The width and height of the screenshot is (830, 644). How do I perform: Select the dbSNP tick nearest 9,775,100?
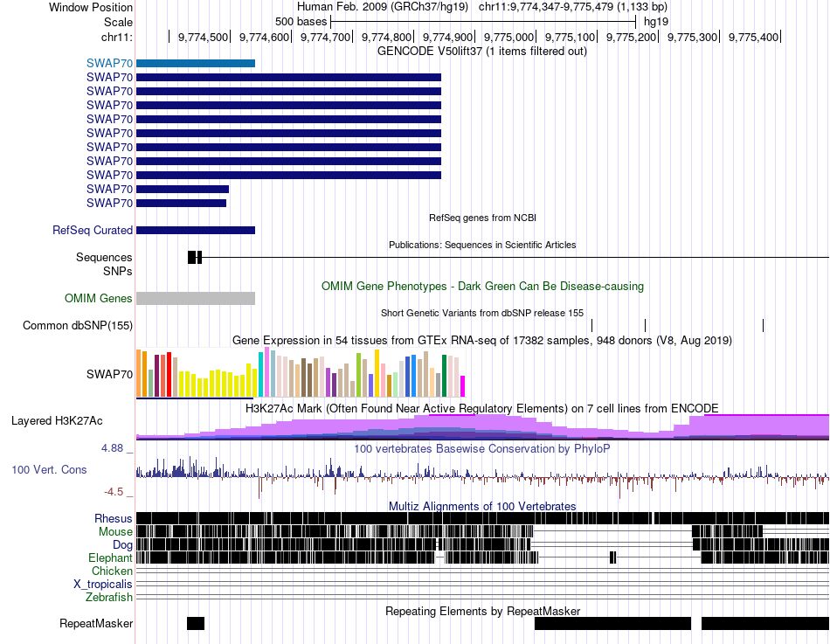pyautogui.click(x=591, y=325)
